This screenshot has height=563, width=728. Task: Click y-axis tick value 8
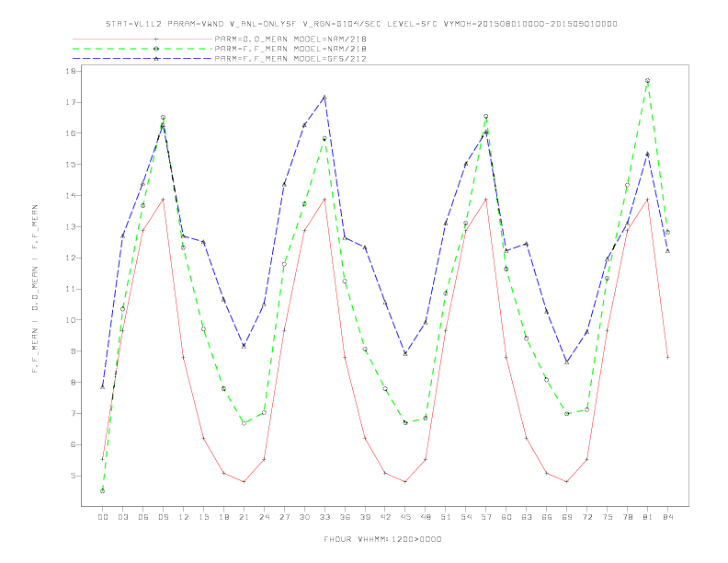point(74,383)
